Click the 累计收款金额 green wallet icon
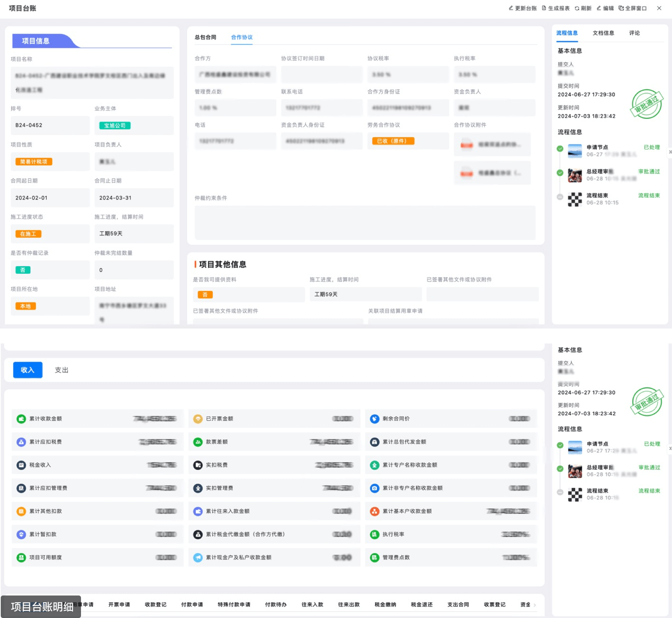 (21, 419)
